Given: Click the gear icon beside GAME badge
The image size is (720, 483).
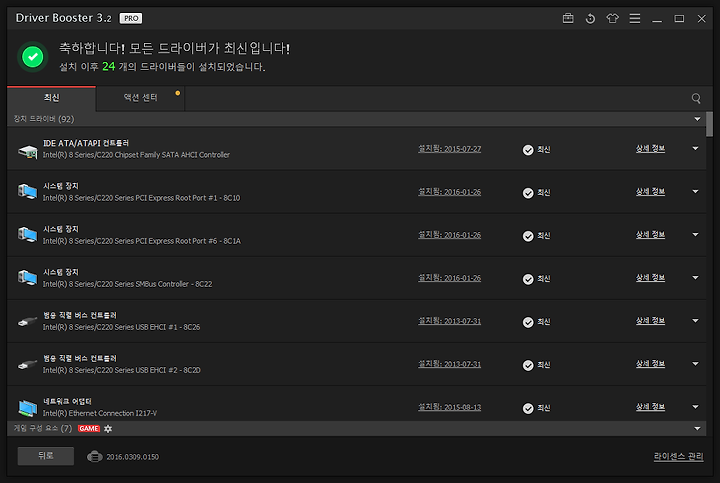Looking at the screenshot, I should tap(108, 428).
